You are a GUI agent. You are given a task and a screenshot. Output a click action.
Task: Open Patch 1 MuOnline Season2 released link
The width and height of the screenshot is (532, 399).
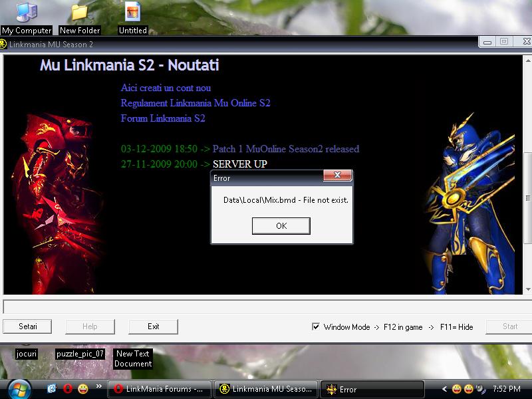pos(286,148)
